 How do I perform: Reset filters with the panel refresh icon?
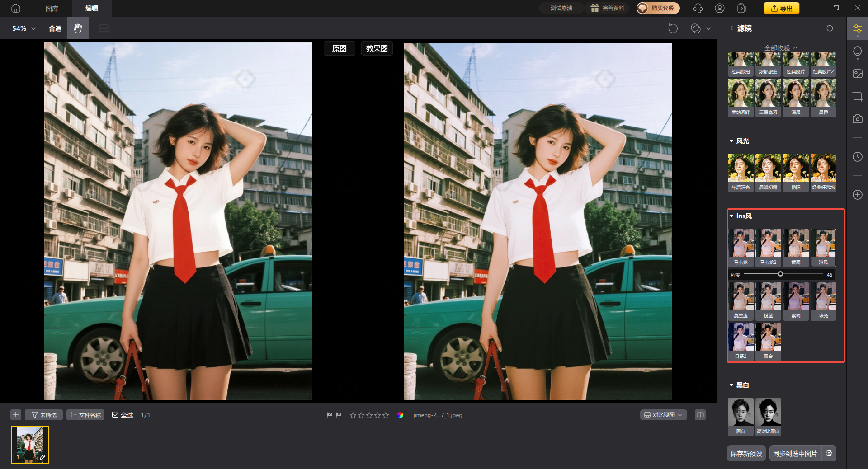[830, 28]
